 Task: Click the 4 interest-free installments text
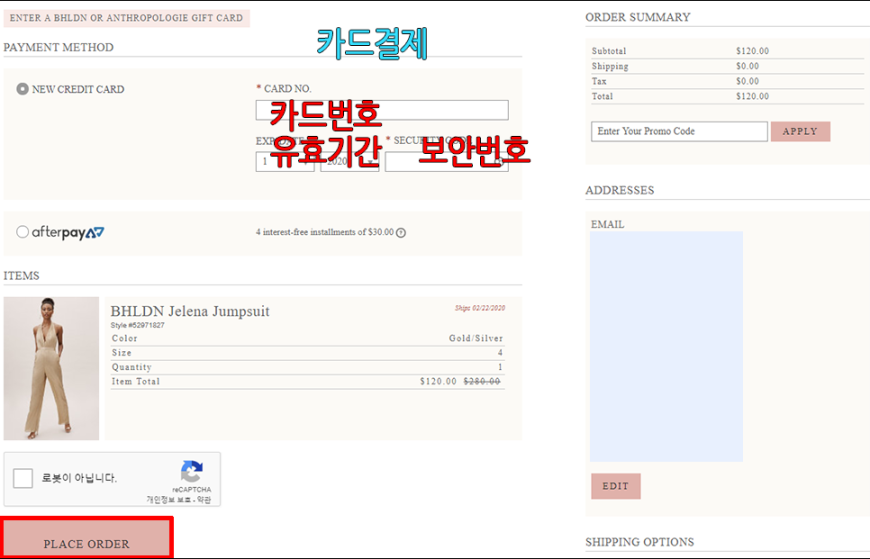(x=325, y=232)
